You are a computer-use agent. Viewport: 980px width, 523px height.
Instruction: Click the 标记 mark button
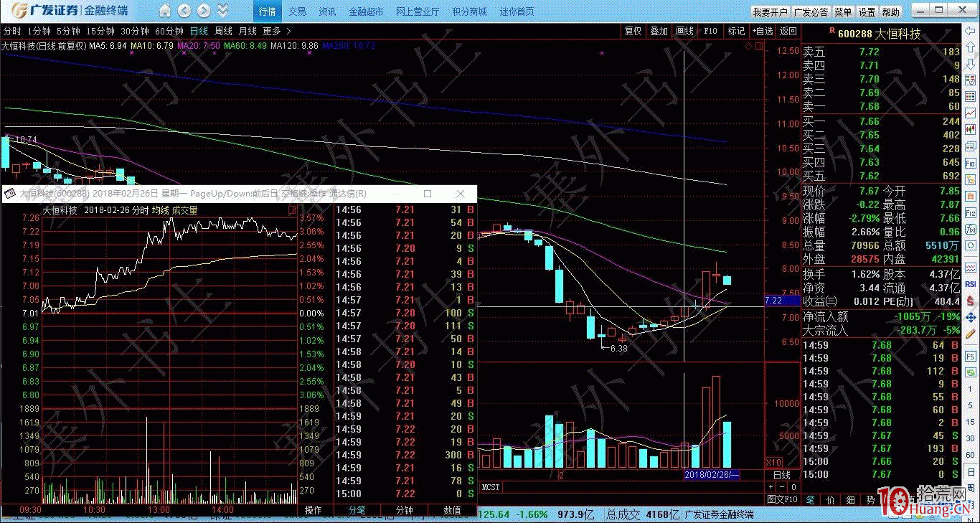736,32
